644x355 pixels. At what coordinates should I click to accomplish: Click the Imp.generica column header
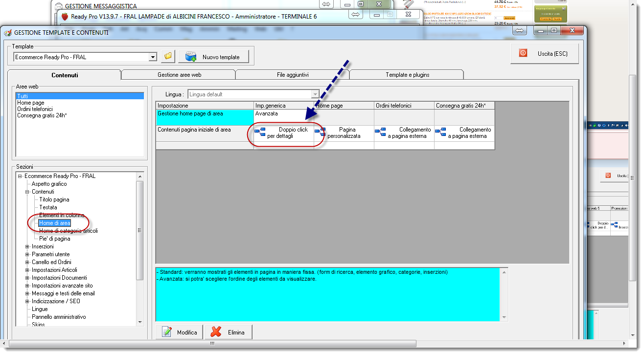pos(284,106)
